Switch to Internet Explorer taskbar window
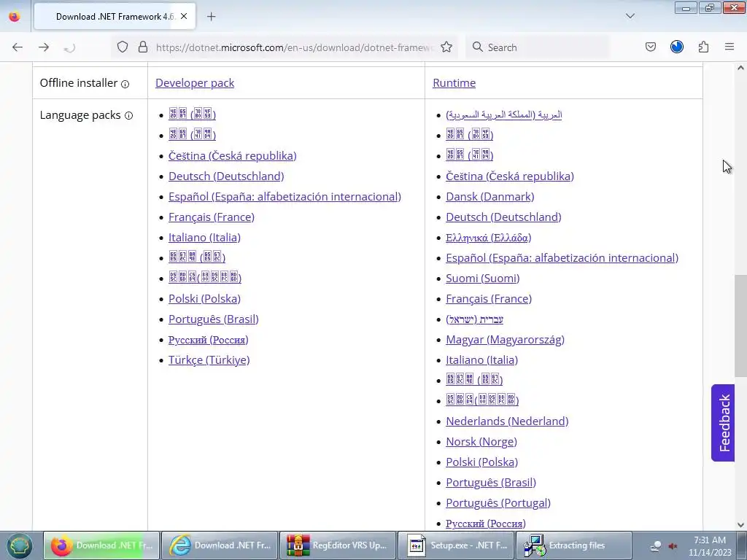747x560 pixels. [220, 545]
